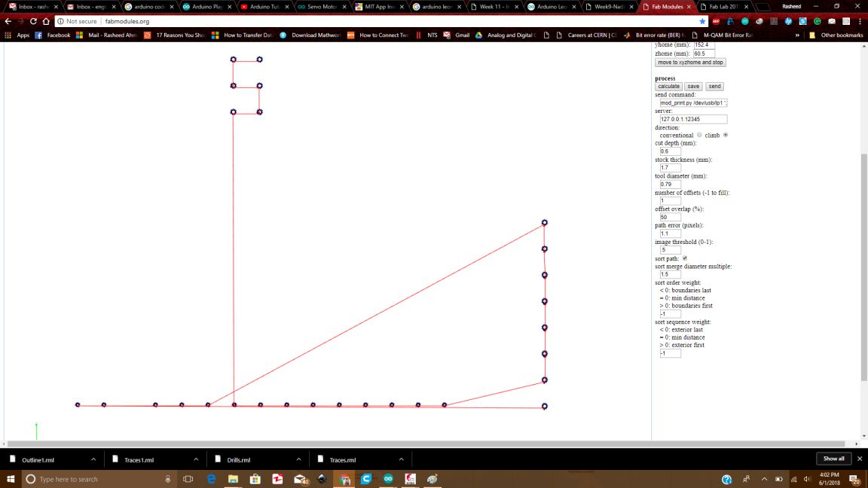Image resolution: width=868 pixels, height=488 pixels.
Task: Click the path error field
Action: (670, 233)
